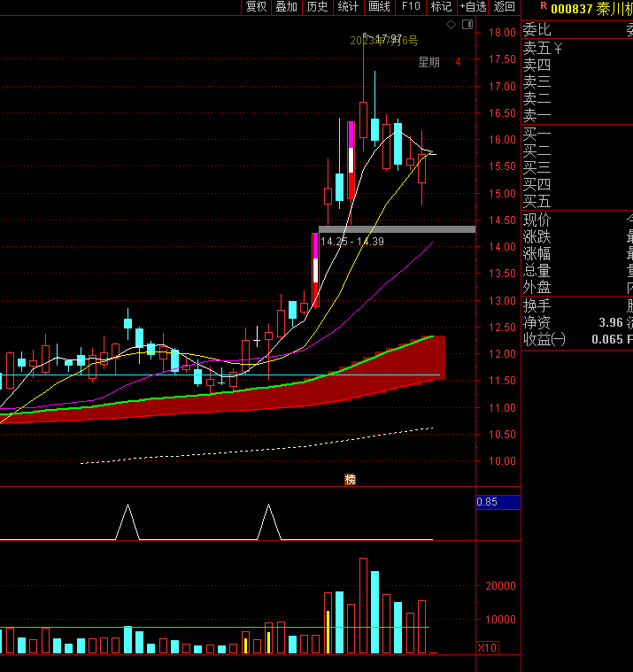633x672 pixels.
Task: Open the 历史 history menu
Action: tap(318, 6)
